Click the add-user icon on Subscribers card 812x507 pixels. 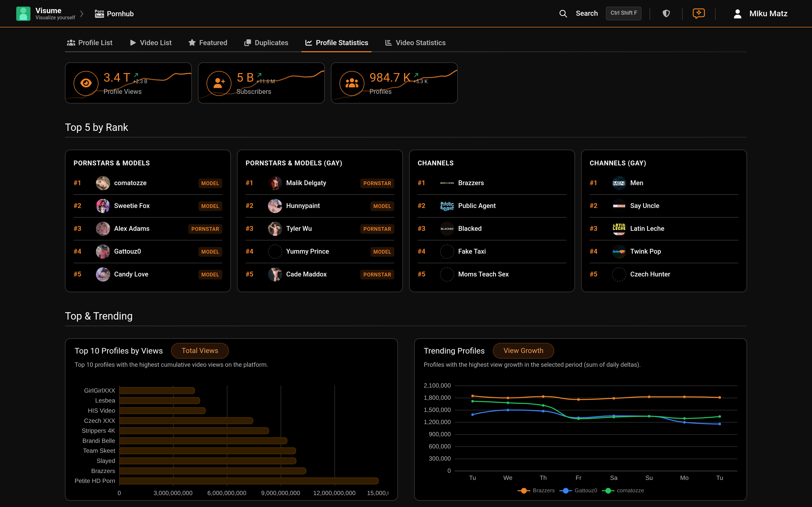219,83
